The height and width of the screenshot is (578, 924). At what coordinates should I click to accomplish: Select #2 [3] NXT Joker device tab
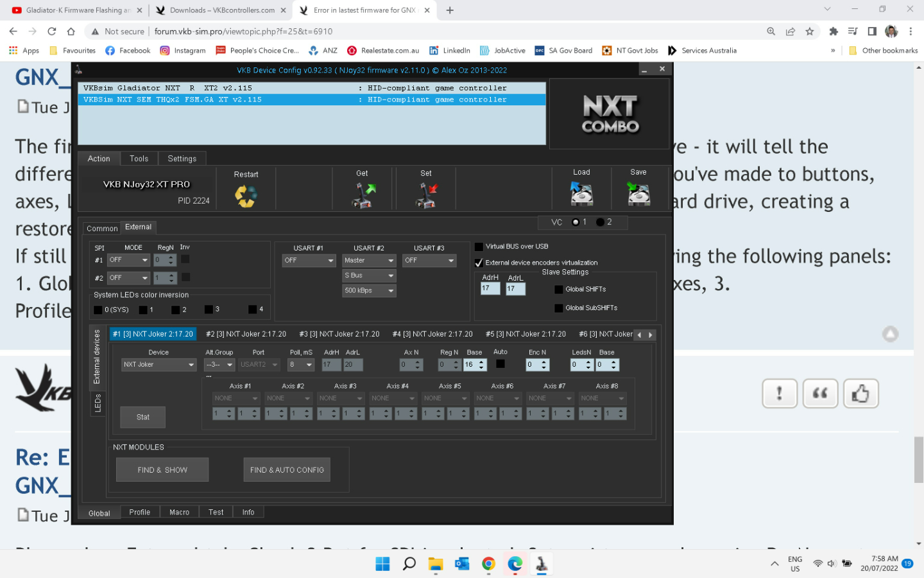(x=246, y=334)
